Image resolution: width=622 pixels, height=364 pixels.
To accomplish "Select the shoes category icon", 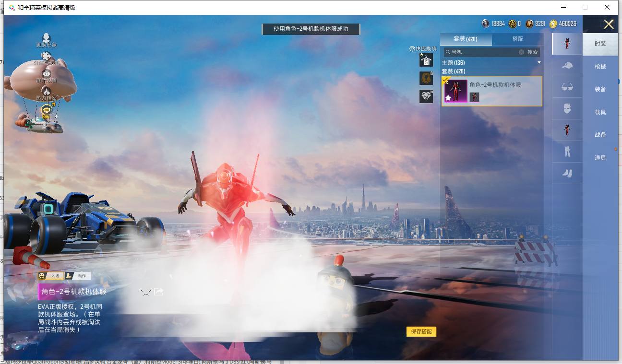I will click(x=567, y=173).
